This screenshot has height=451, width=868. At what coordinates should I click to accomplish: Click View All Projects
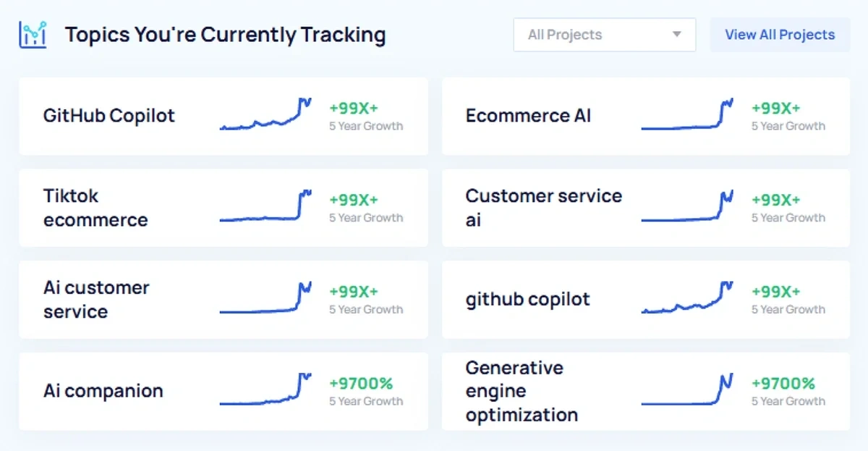coord(780,34)
